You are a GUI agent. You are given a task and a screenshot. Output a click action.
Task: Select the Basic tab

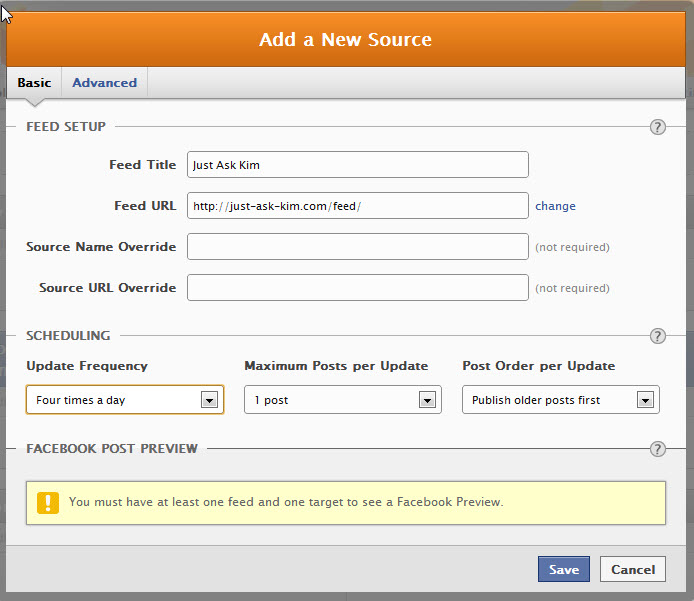point(34,83)
